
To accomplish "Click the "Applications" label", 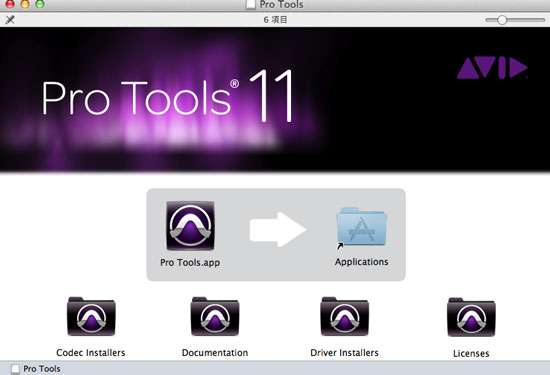I will pyautogui.click(x=361, y=262).
